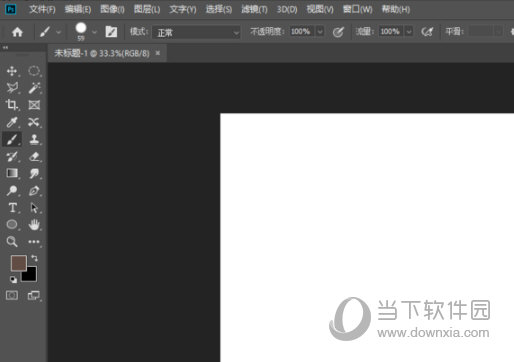This screenshot has width=514, height=362.
Task: Click the smoothing 平滑 value field
Action: coord(480,32)
